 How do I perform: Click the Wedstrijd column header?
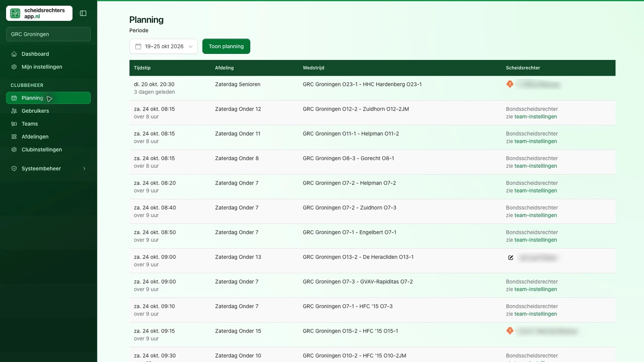coord(313,68)
